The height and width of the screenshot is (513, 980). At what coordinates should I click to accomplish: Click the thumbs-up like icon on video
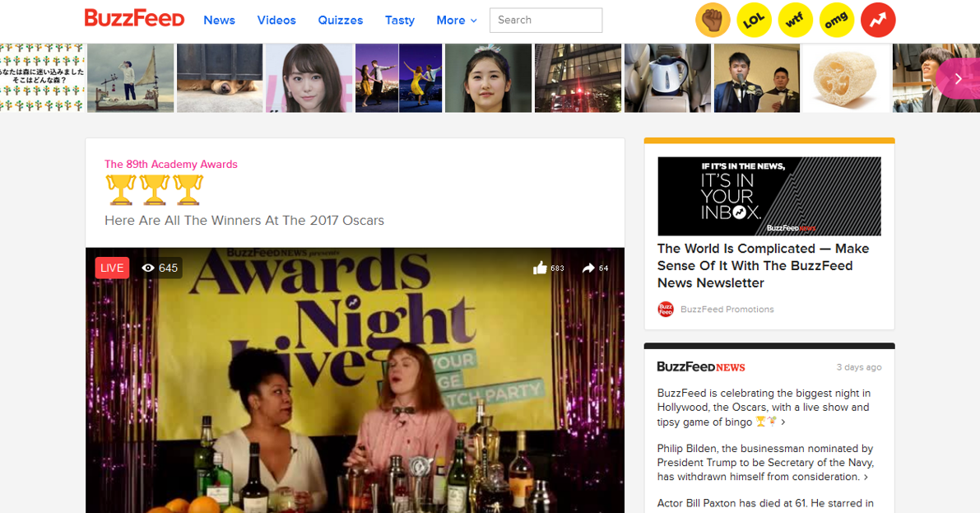pos(540,268)
